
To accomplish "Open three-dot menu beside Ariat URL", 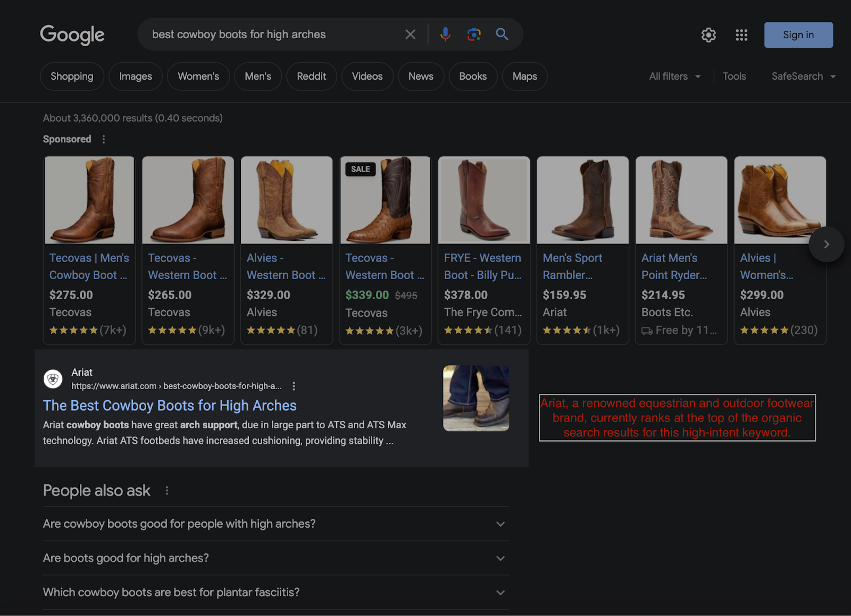I will click(x=294, y=386).
